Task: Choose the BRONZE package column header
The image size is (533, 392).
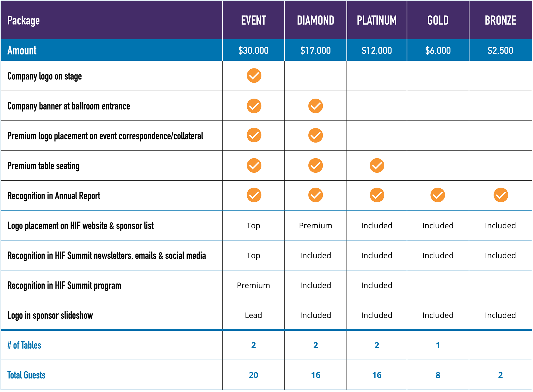Action: click(x=500, y=21)
